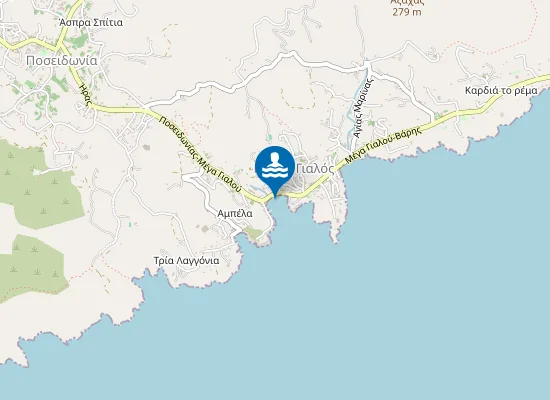This screenshot has height=400, width=550.
Task: Select the Ποσειδωνία town label
Action: pos(61,61)
